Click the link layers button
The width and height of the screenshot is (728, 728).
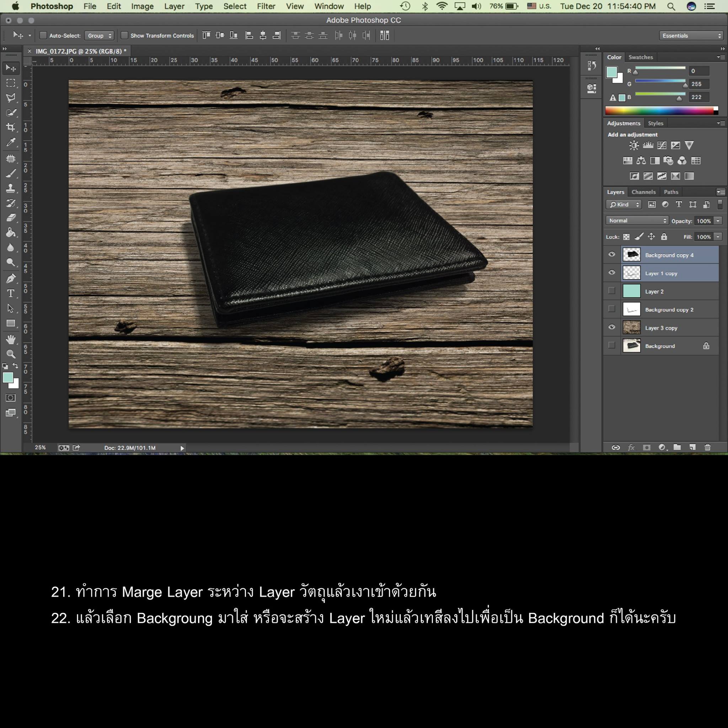[616, 447]
